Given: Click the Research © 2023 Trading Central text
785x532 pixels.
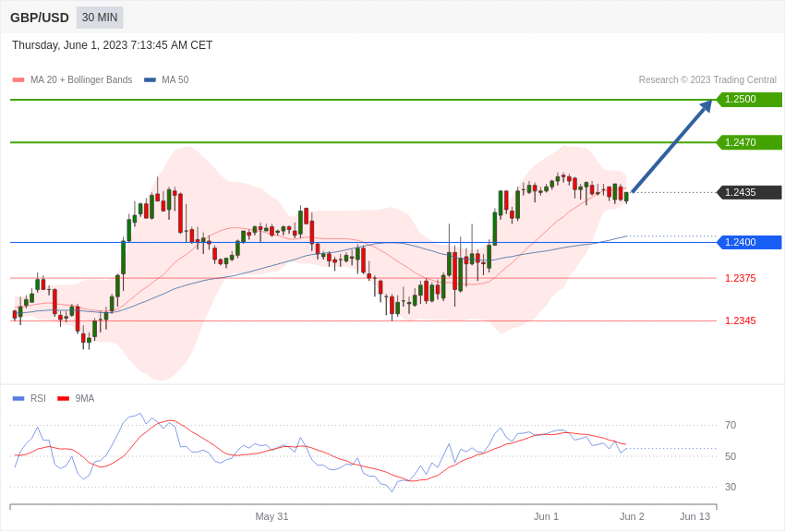Looking at the screenshot, I should tap(707, 80).
